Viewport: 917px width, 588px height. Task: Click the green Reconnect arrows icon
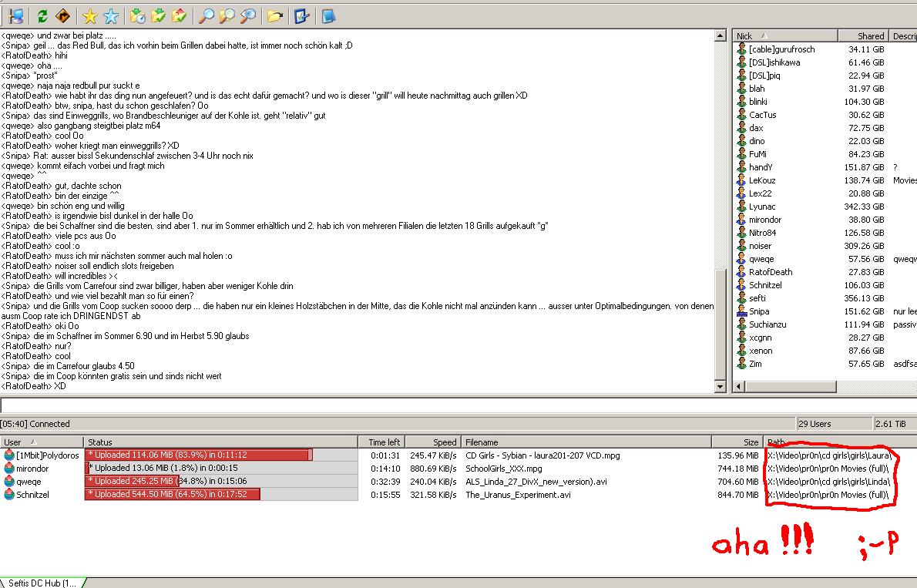pyautogui.click(x=42, y=15)
